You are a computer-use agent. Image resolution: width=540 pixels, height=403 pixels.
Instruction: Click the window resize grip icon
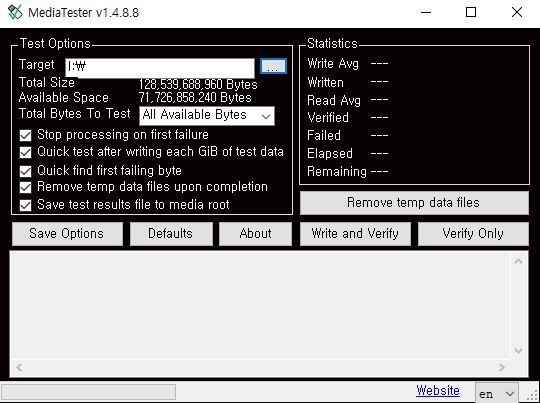533,395
